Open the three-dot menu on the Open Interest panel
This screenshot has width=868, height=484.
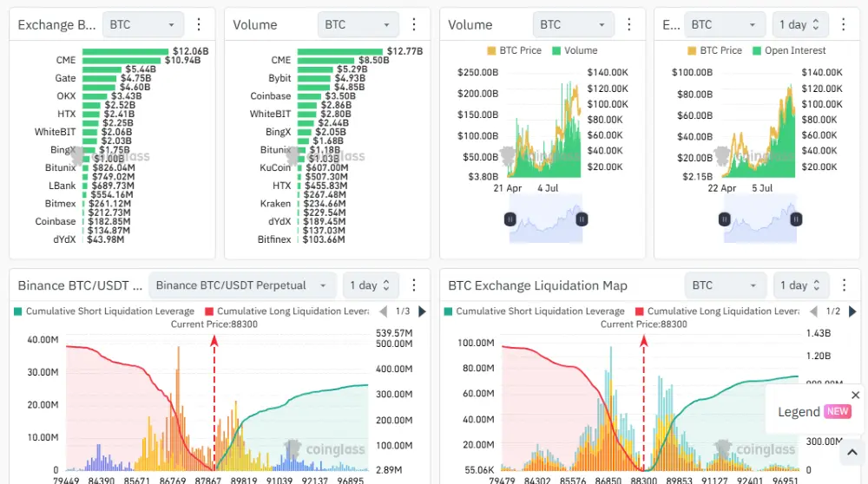pyautogui.click(x=843, y=24)
